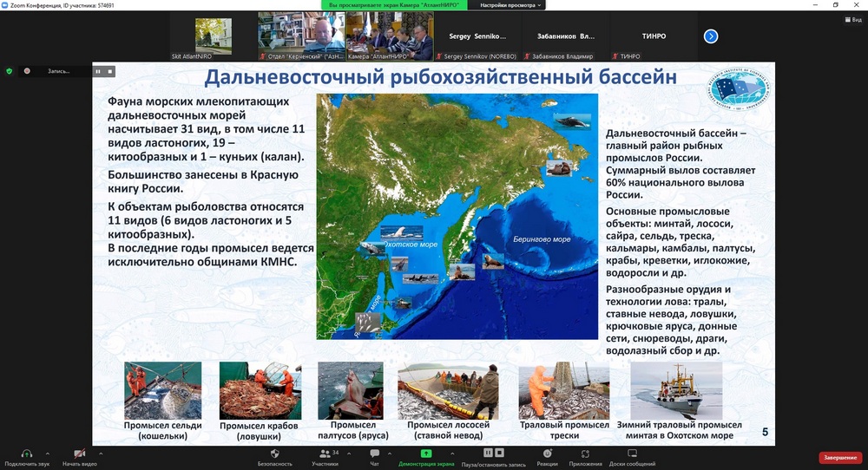The width and height of the screenshot is (868, 470).
Task: Click the slide number 5
Action: click(765, 432)
